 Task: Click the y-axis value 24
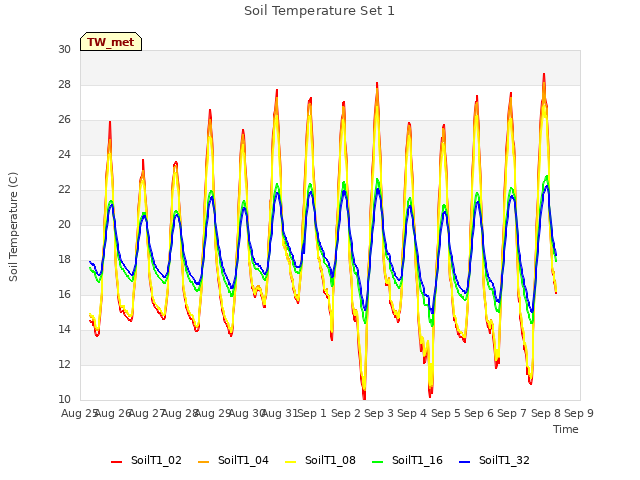coord(64,154)
